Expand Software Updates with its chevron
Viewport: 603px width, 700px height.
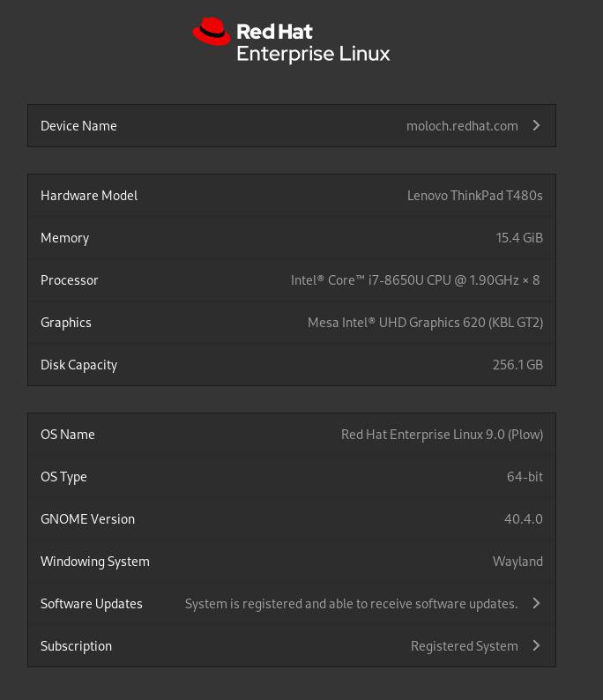(536, 604)
